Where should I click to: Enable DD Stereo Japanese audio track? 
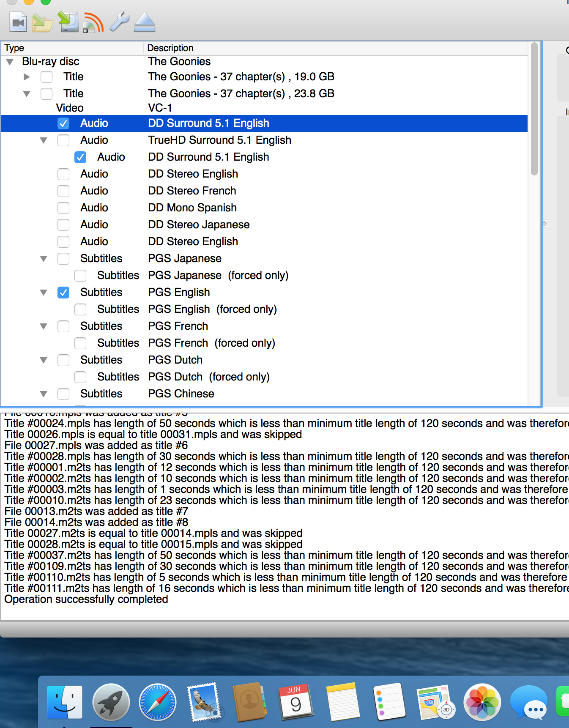[63, 225]
